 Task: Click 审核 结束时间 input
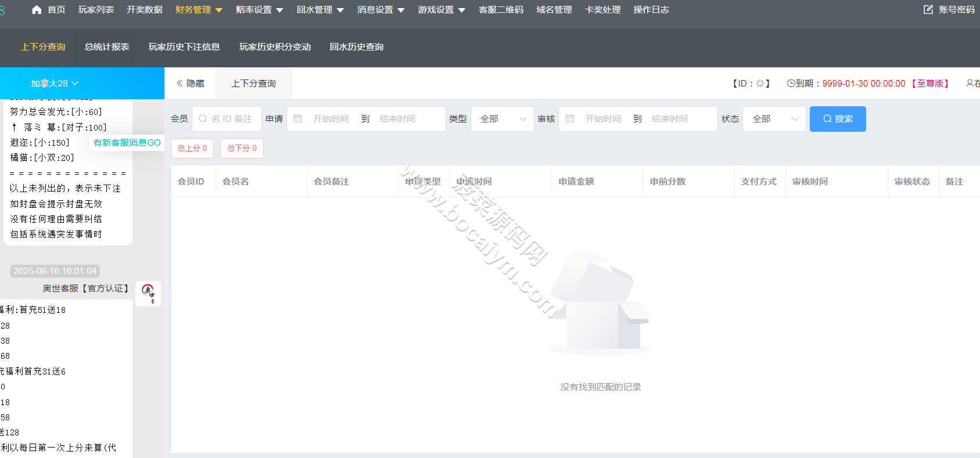pos(670,119)
